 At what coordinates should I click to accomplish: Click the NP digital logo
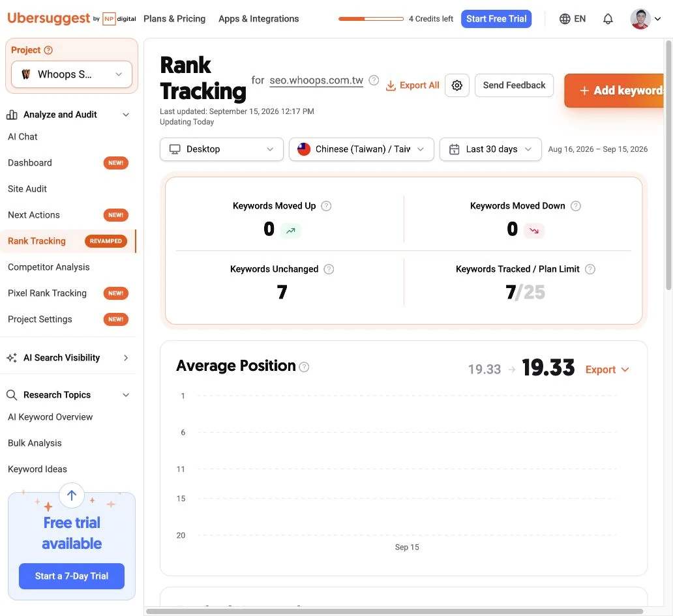coord(119,19)
